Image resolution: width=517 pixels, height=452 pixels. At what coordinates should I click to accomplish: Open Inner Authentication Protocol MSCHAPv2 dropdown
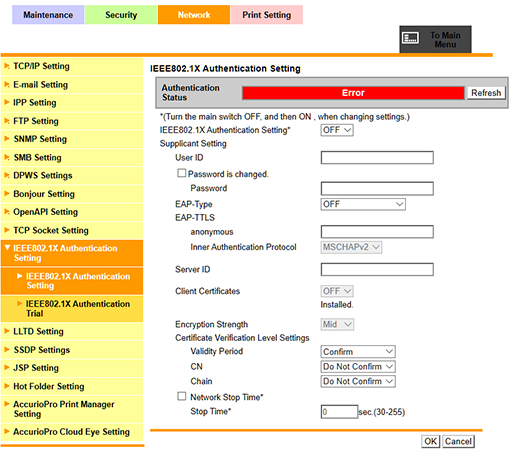351,247
